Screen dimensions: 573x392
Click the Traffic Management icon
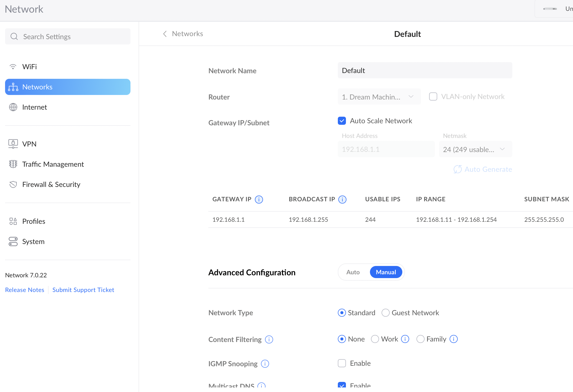click(x=13, y=164)
